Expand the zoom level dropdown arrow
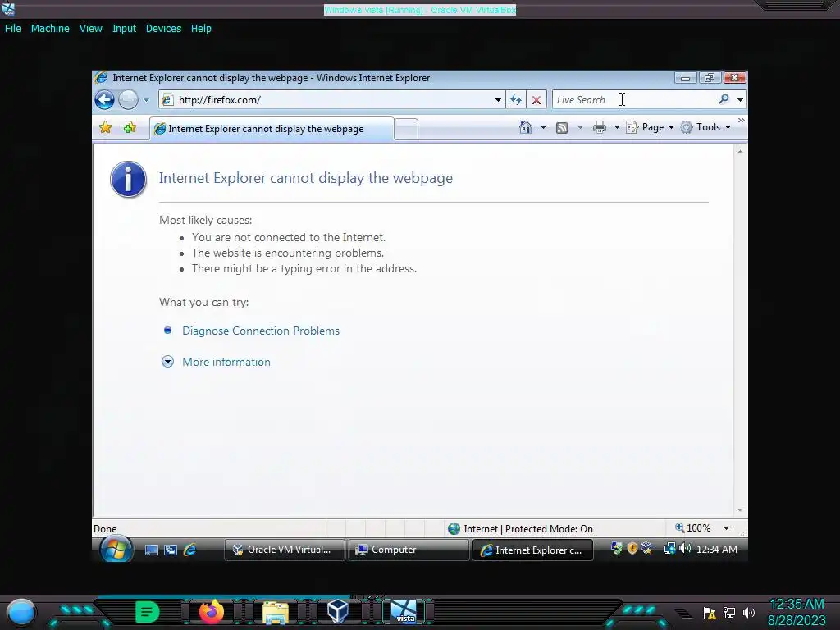840x630 pixels. point(727,528)
